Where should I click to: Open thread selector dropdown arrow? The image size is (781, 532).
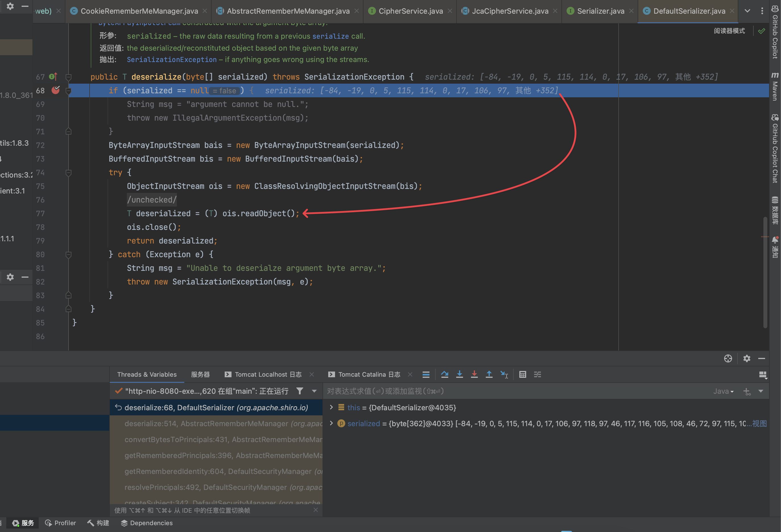[314, 391]
